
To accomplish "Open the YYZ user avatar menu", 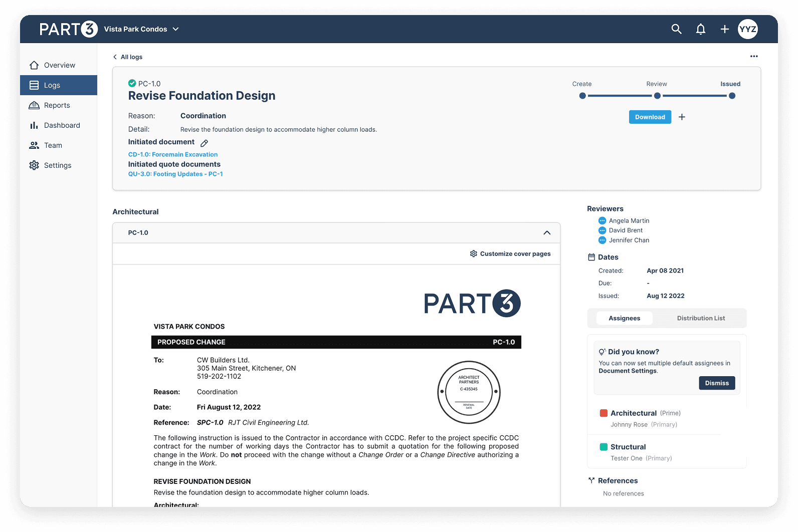I will coord(747,29).
